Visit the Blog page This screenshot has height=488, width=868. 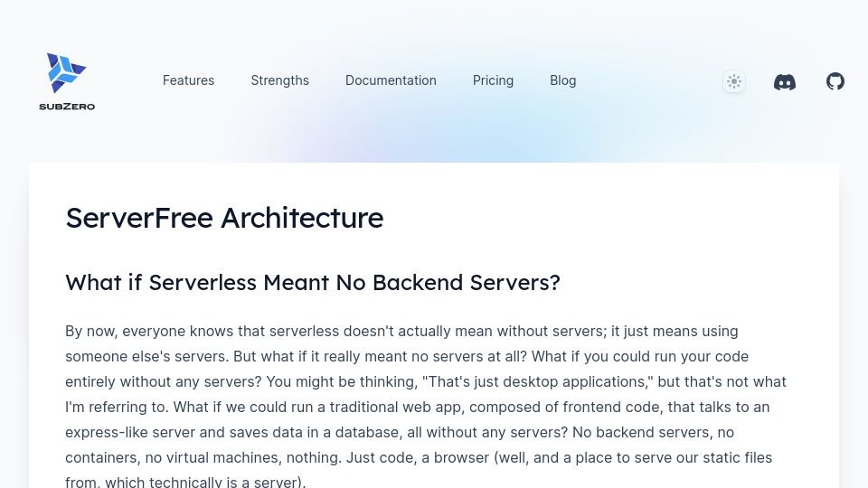point(563,80)
